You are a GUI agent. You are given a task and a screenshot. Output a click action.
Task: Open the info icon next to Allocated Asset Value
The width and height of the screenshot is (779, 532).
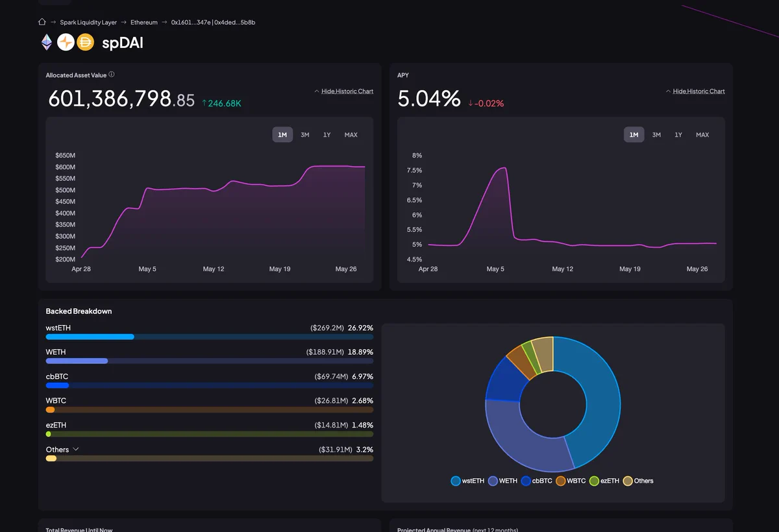coord(112,75)
